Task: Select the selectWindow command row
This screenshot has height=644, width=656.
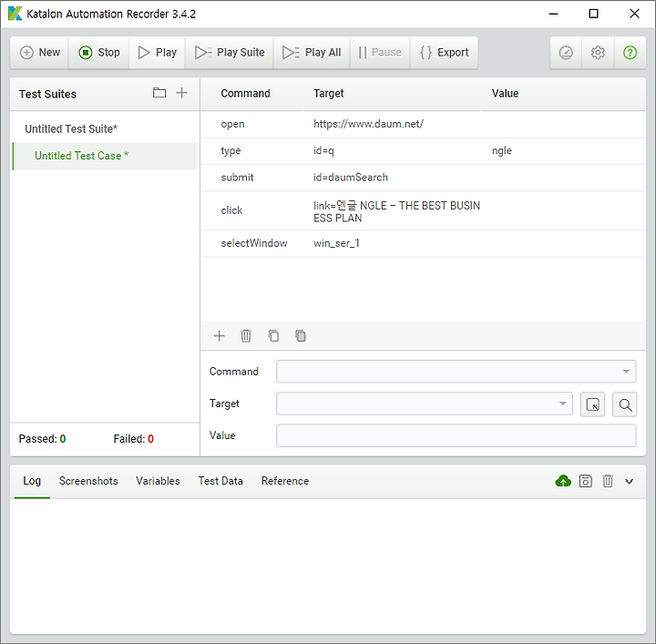Action: [x=423, y=243]
